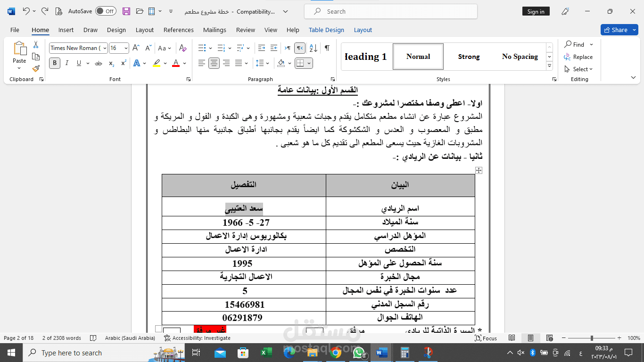Image resolution: width=644 pixels, height=362 pixels.
Task: Apply the No Spacing style
Action: (x=520, y=57)
